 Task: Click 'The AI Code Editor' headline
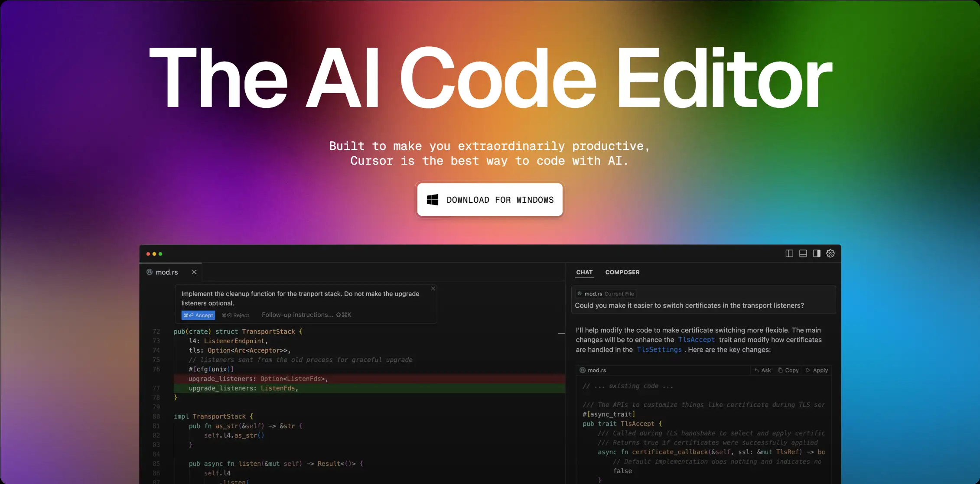point(490,78)
